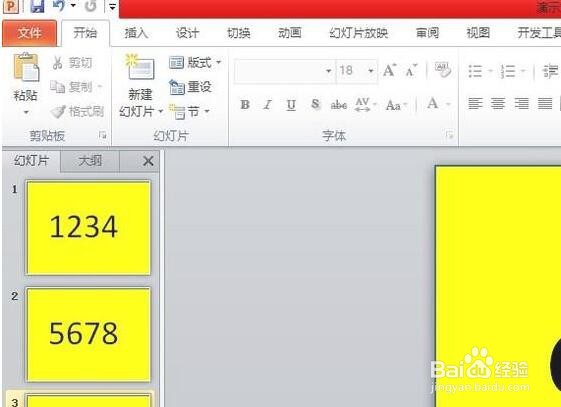Click the Increase Font Size icon
The width and height of the screenshot is (561, 407).
pyautogui.click(x=389, y=70)
